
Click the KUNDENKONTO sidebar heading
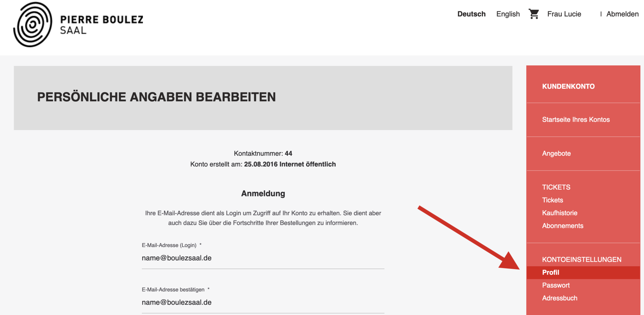pyautogui.click(x=568, y=86)
